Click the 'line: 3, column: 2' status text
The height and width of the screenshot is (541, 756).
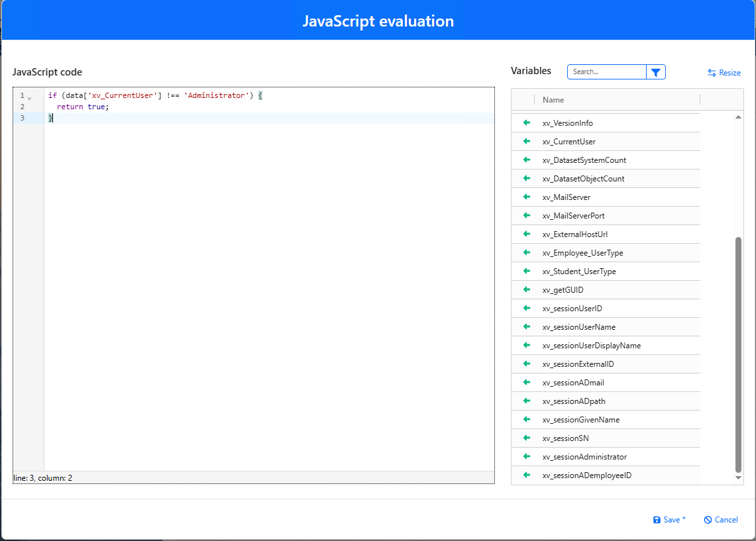pyautogui.click(x=43, y=478)
